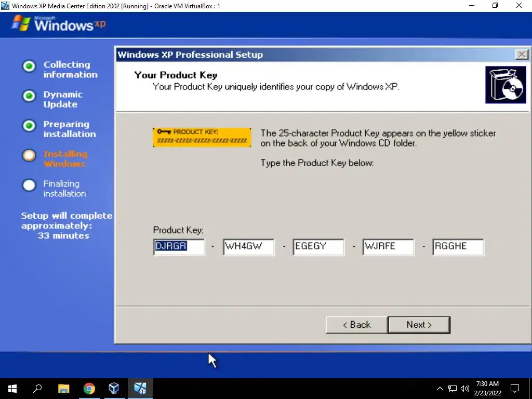
Task: Launch Google Chrome from the taskbar
Action: (89, 389)
